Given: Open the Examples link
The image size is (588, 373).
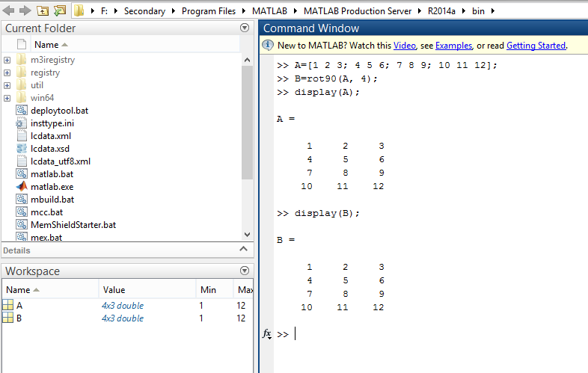Looking at the screenshot, I should [454, 46].
